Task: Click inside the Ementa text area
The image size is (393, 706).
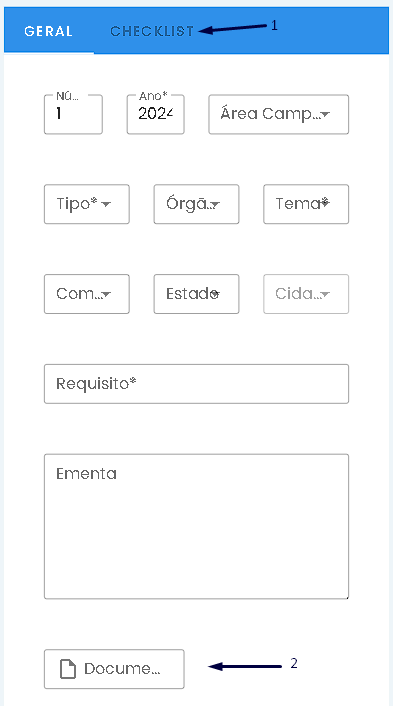Action: pyautogui.click(x=196, y=526)
